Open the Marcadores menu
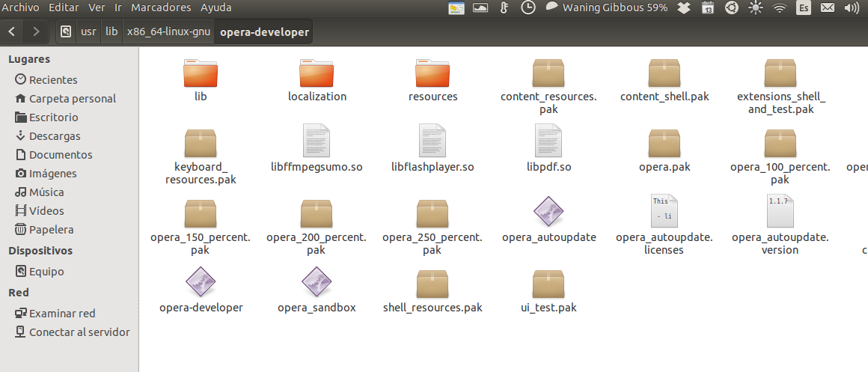The height and width of the screenshot is (372, 868). pos(161,7)
